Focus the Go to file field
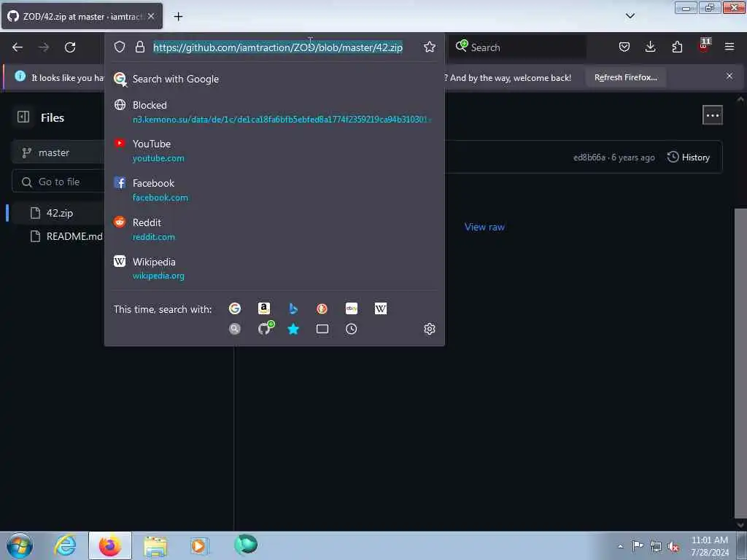The height and width of the screenshot is (560, 747). tap(58, 182)
